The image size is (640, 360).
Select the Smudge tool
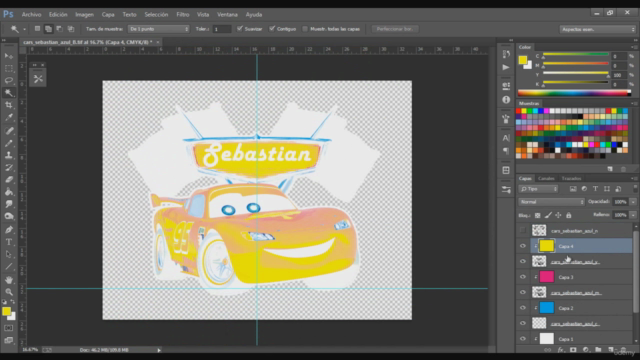click(9, 204)
